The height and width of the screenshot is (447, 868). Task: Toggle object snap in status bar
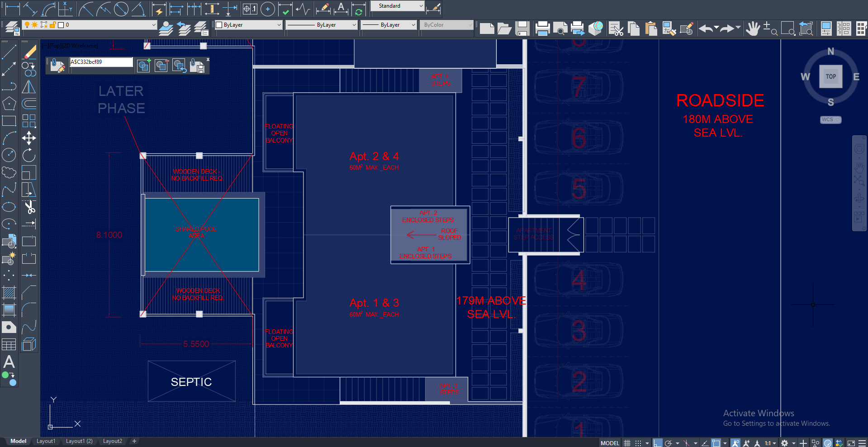tap(716, 443)
